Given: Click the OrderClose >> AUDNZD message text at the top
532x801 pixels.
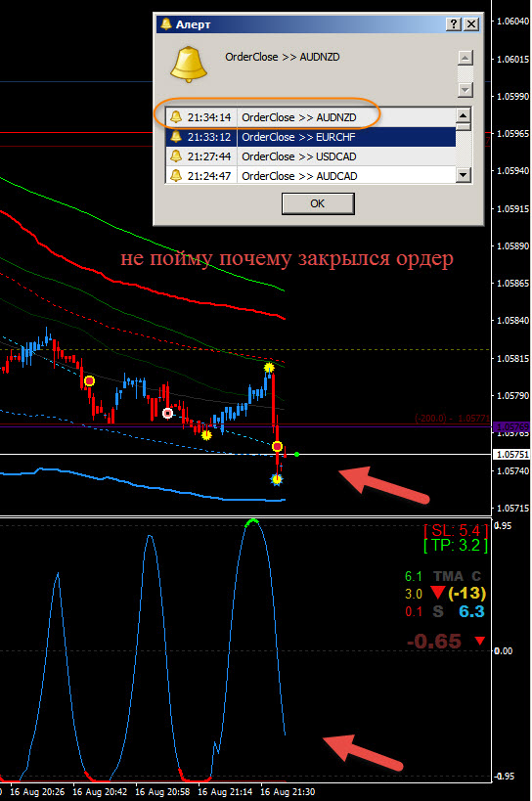Looking at the screenshot, I should pos(283,57).
